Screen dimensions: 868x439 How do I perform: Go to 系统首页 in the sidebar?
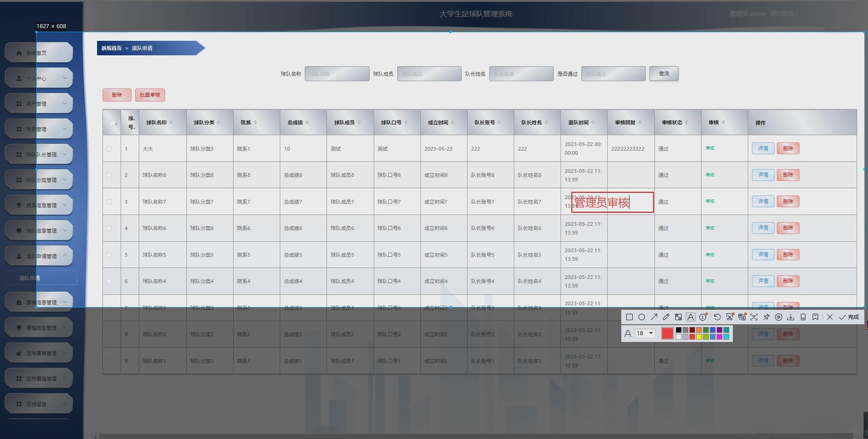(x=39, y=53)
